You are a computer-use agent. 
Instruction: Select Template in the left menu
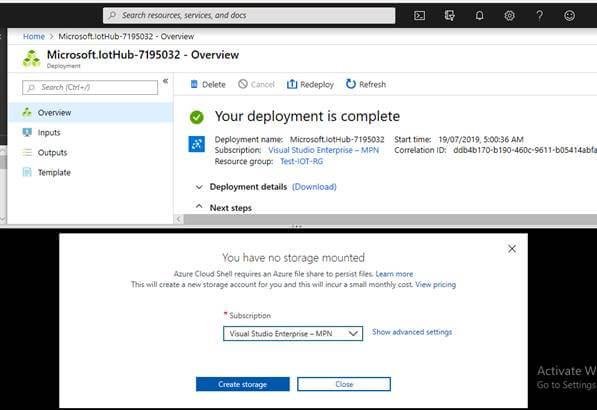pyautogui.click(x=90, y=172)
